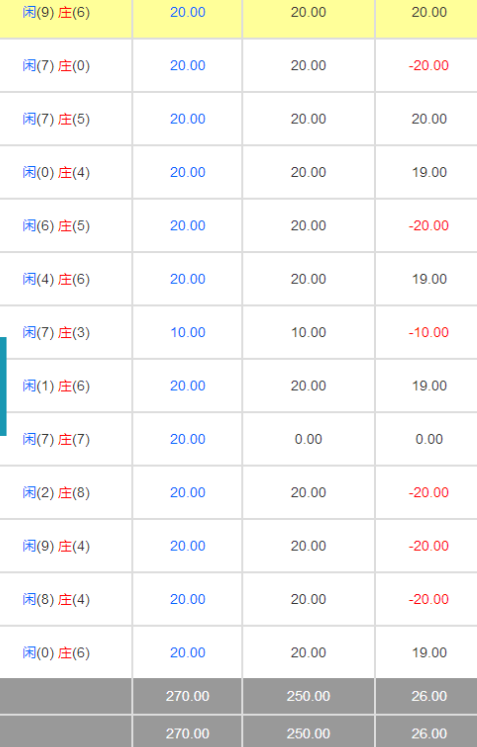Click the 10.00 black valid bet amount
Screen dimensions: 477x747
[x=308, y=332]
